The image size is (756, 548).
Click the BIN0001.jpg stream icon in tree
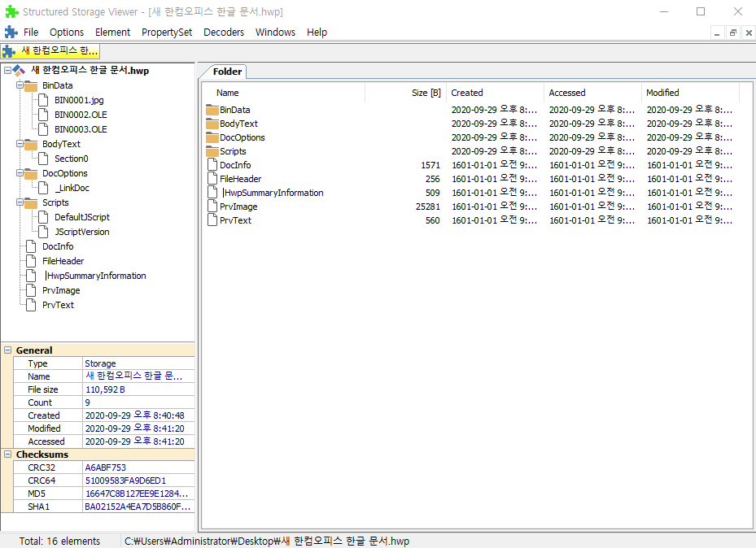43,100
